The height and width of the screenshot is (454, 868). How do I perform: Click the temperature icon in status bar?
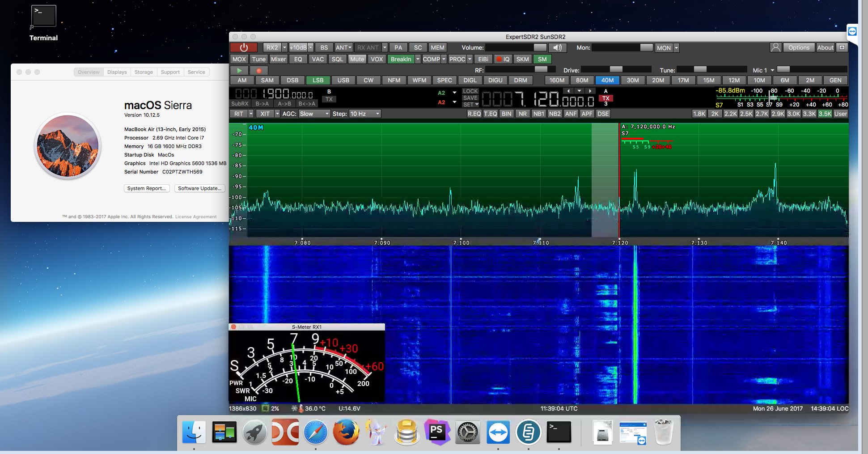pyautogui.click(x=301, y=408)
